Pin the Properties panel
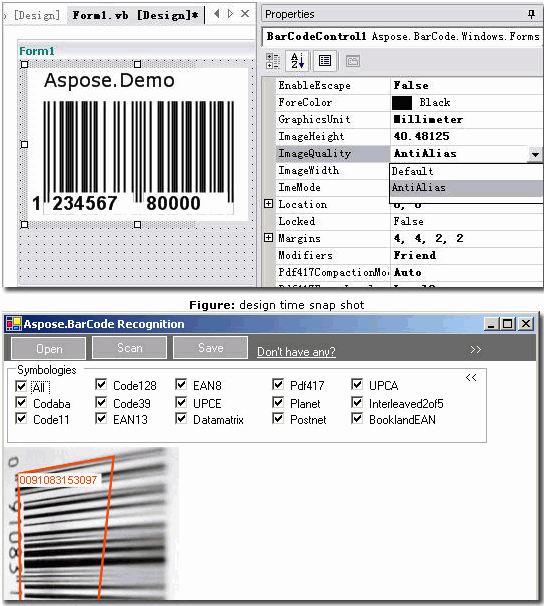 (x=532, y=14)
